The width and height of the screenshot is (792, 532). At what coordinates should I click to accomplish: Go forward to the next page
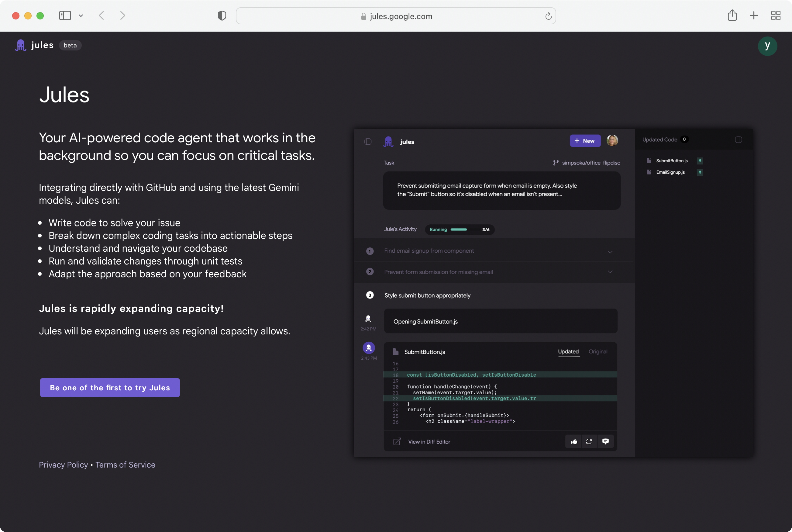123,16
